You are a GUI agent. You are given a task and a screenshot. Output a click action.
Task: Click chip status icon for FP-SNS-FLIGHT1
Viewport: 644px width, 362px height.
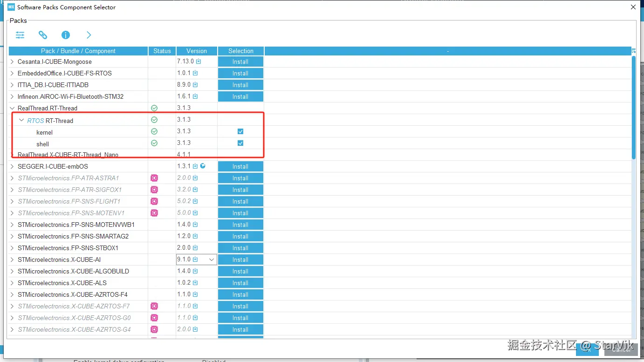click(x=154, y=201)
